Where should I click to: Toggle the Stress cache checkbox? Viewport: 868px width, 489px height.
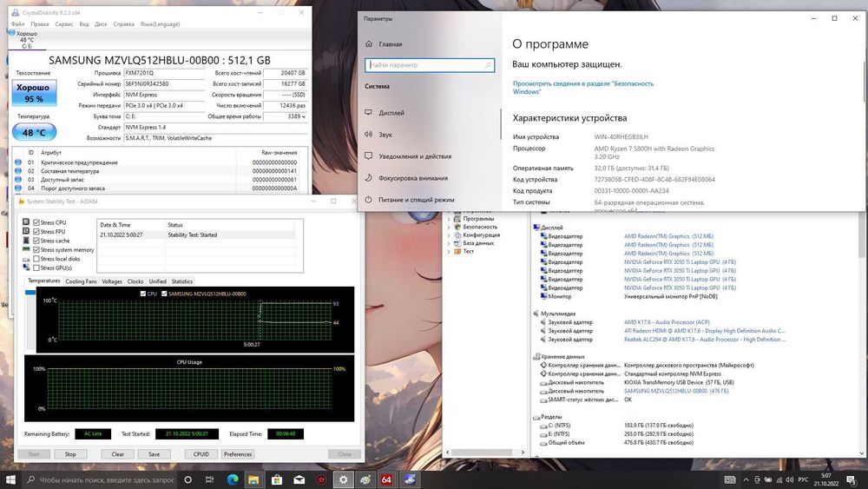(x=36, y=241)
